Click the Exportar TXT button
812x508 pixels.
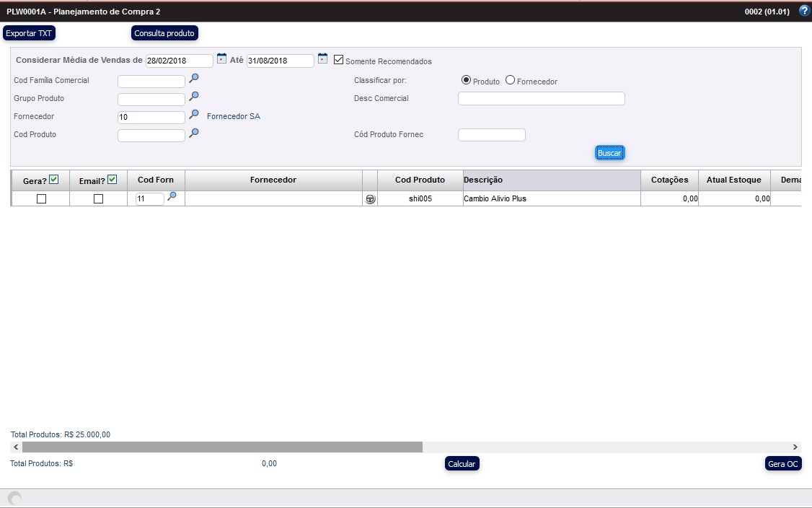pyautogui.click(x=28, y=32)
